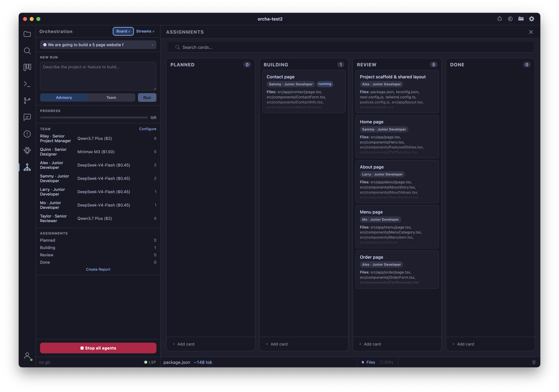Select the Quinn · Senior Designer team row
This screenshot has height=392, width=559.
pyautogui.click(x=98, y=152)
